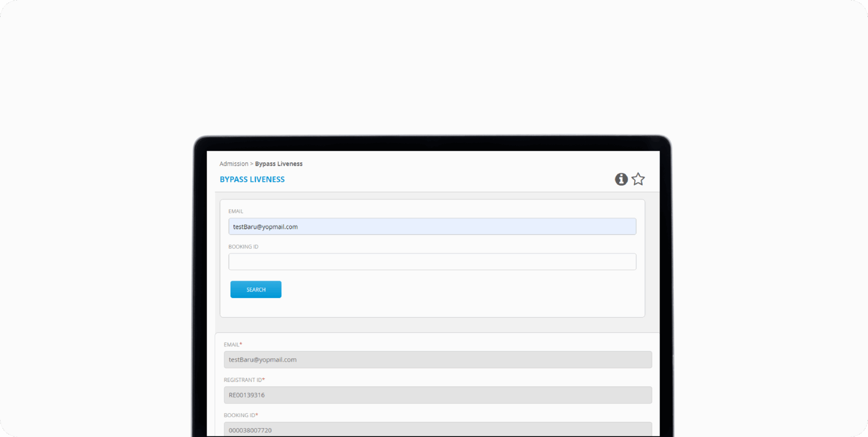Click the Search button
The height and width of the screenshot is (437, 868).
[256, 290]
